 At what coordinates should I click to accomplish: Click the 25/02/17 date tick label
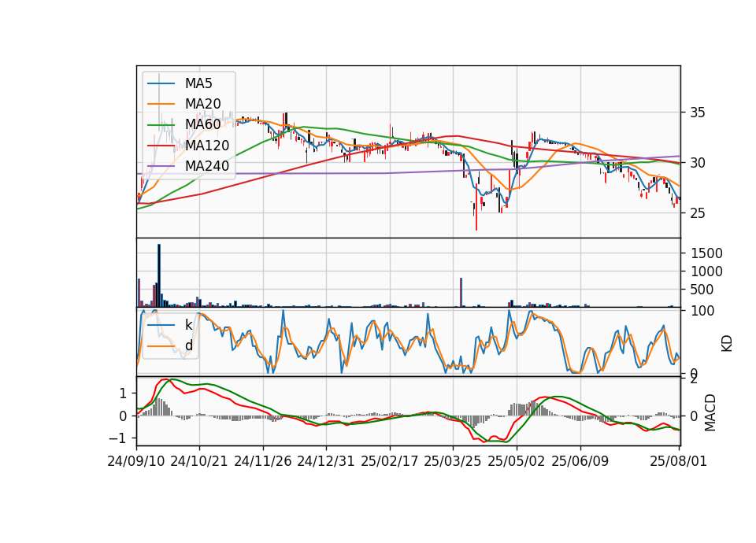point(390,461)
